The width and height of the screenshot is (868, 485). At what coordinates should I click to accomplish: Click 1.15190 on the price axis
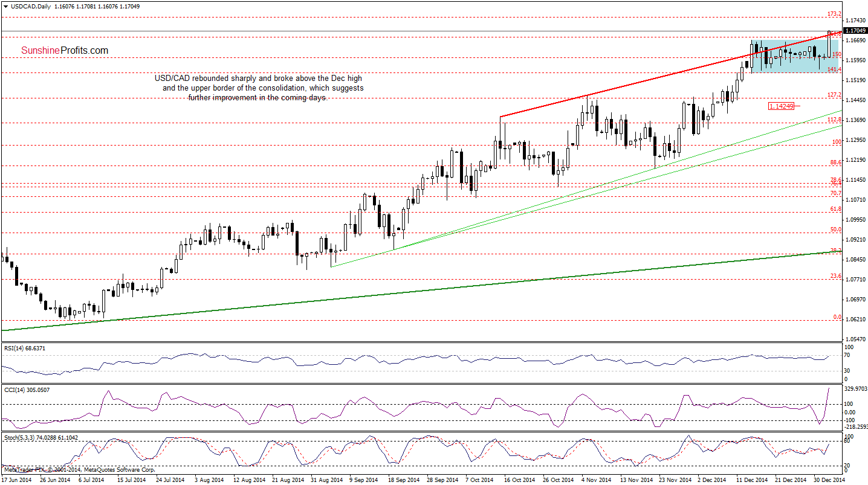[856, 80]
